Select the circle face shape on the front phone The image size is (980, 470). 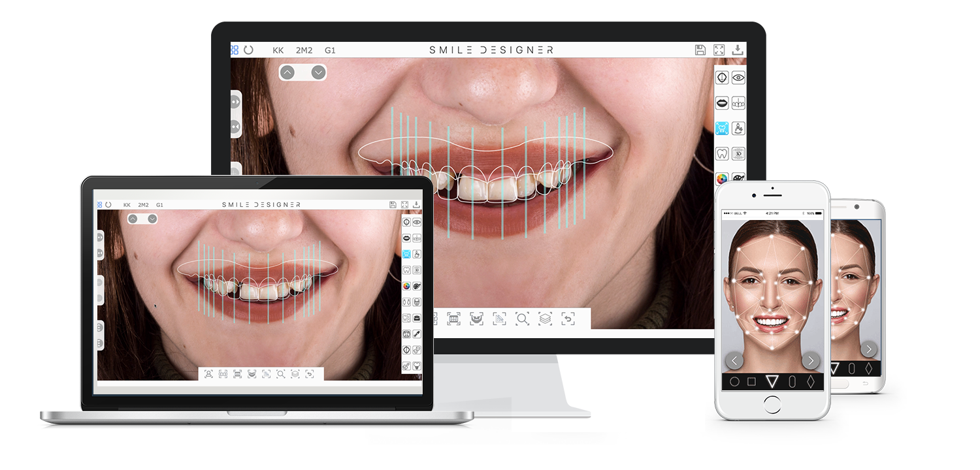pos(734,382)
